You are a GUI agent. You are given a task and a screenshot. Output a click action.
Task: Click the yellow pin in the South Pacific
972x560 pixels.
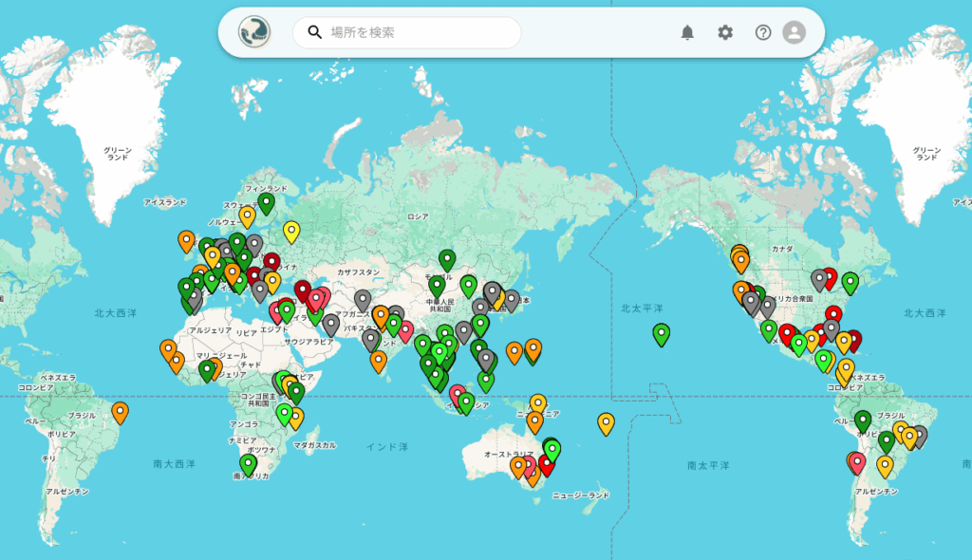click(x=606, y=422)
